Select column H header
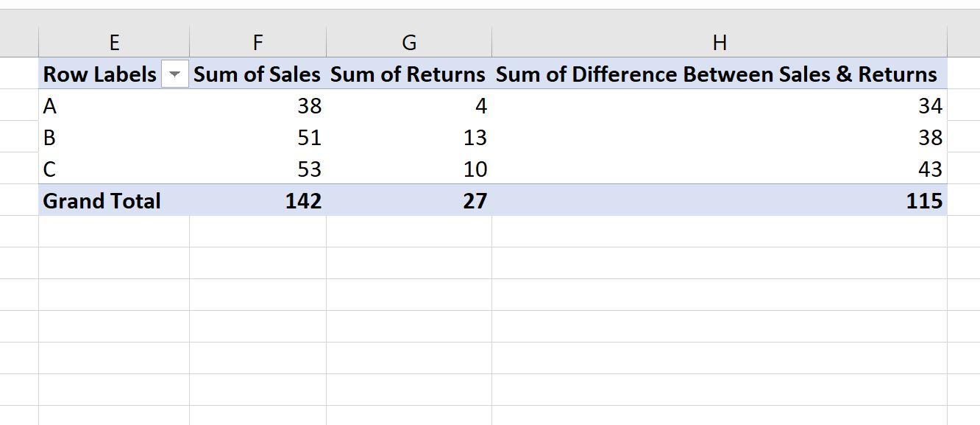 (x=720, y=43)
